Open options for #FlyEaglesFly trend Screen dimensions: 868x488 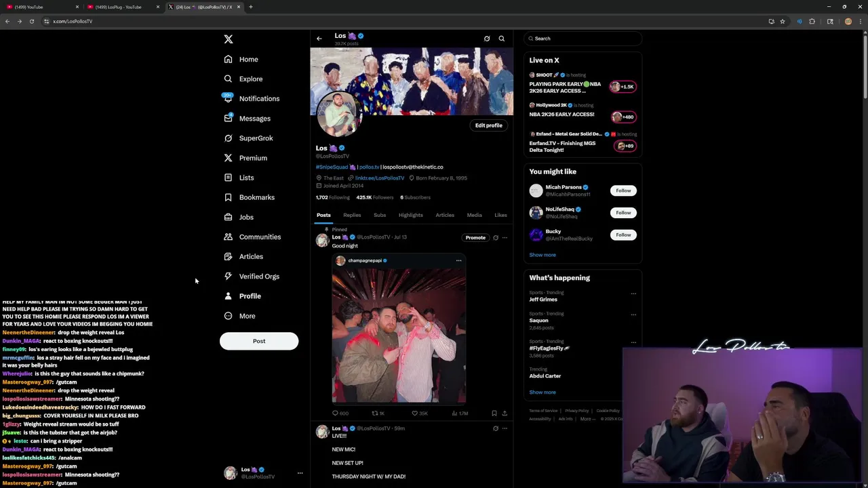(633, 342)
